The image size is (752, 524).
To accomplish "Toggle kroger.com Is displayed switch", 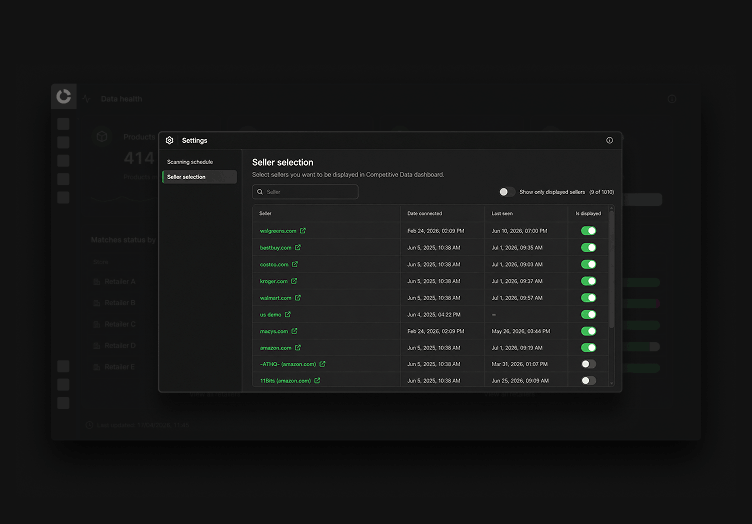I will click(588, 281).
